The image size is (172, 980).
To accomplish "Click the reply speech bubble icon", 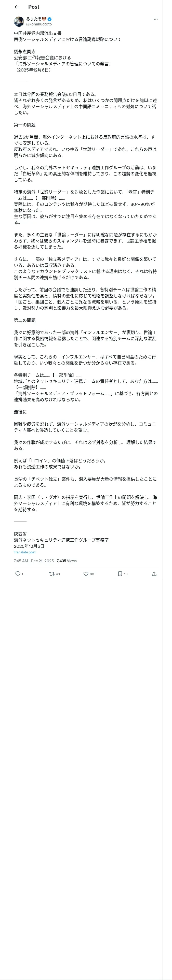I will (x=18, y=573).
